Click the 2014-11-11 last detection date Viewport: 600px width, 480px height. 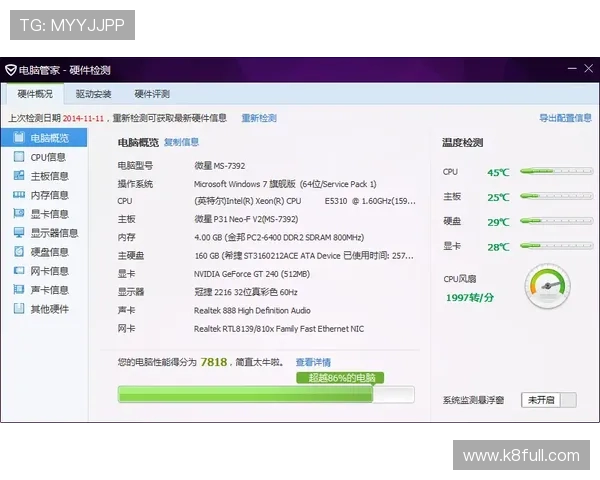coord(83,118)
